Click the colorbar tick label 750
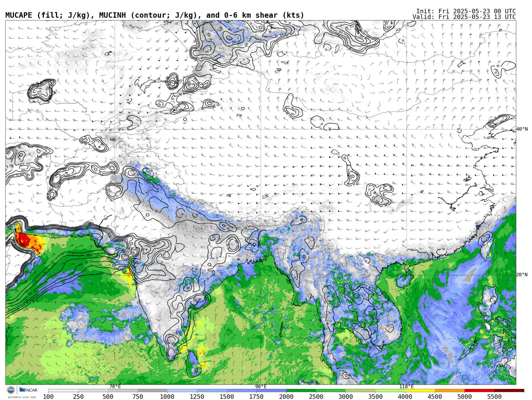 (138, 397)
